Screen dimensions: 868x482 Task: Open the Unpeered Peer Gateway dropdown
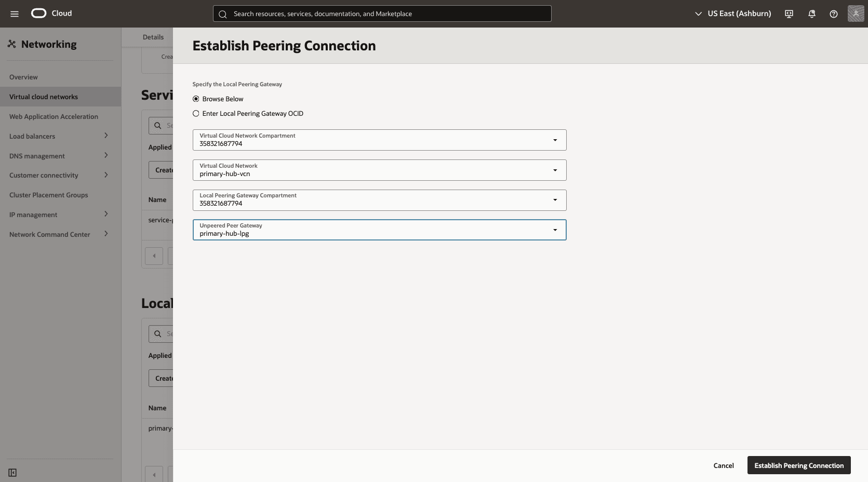[x=555, y=230]
